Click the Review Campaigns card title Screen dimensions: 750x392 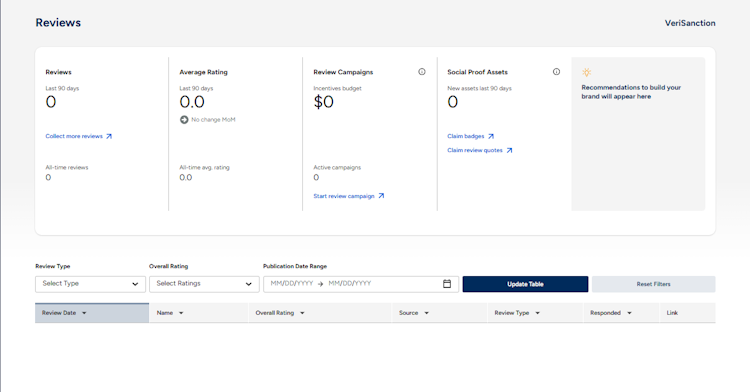coord(343,72)
